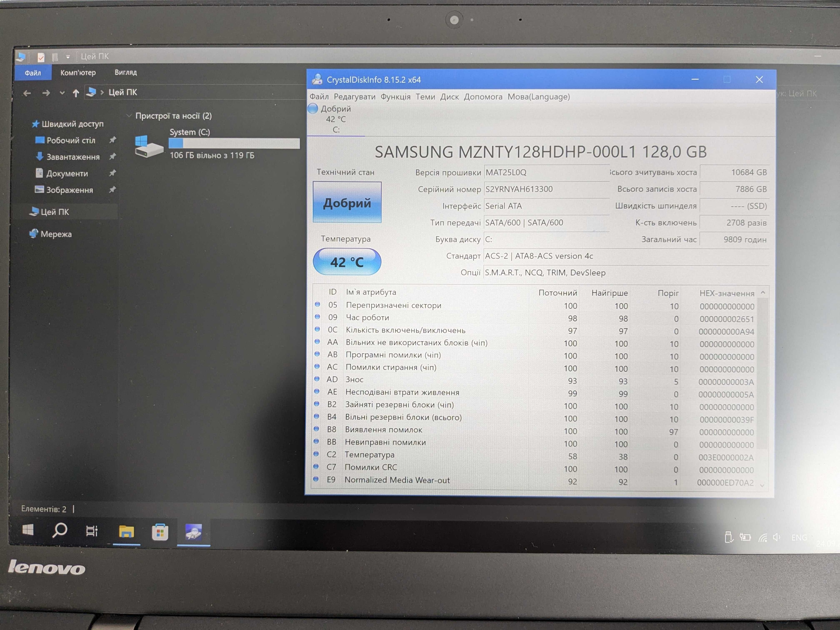Click the Forward arrow in File Explorer
The image size is (840, 630).
[46, 93]
